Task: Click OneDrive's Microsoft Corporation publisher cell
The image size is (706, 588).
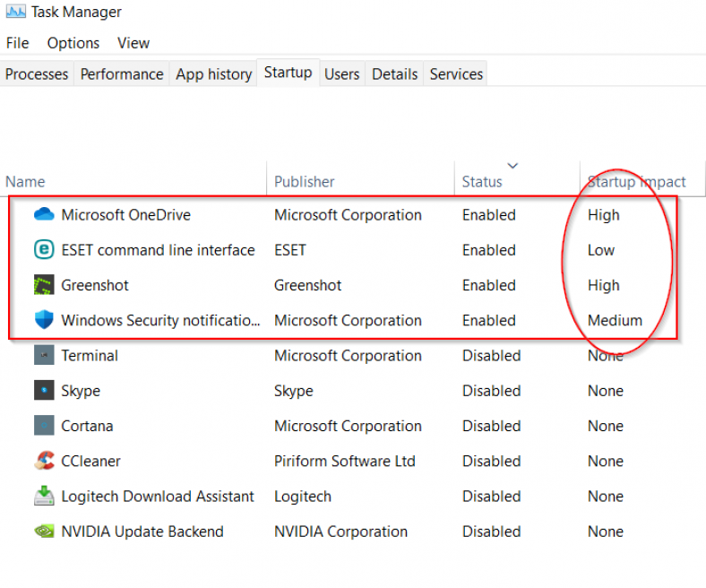Action: pyautogui.click(x=348, y=214)
